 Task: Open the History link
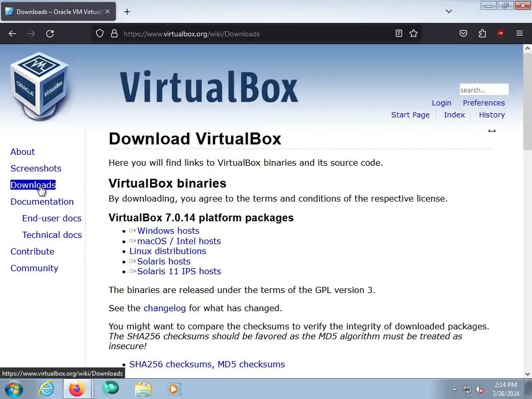tap(491, 115)
